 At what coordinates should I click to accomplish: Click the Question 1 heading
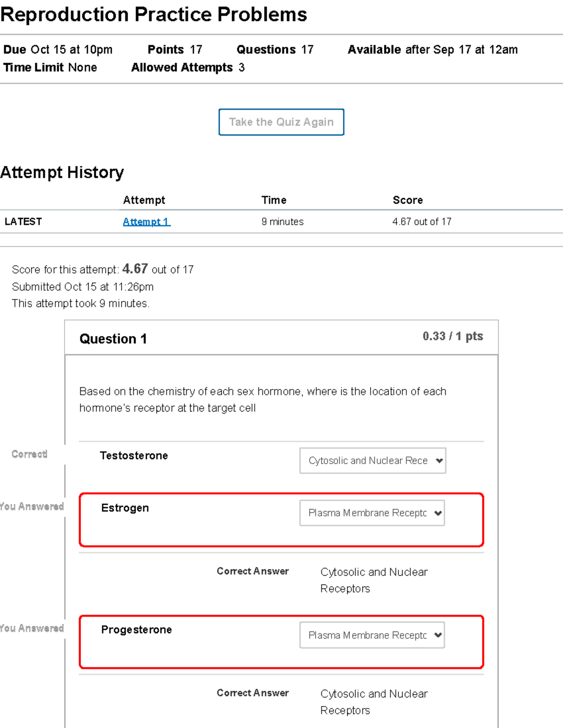point(113,339)
